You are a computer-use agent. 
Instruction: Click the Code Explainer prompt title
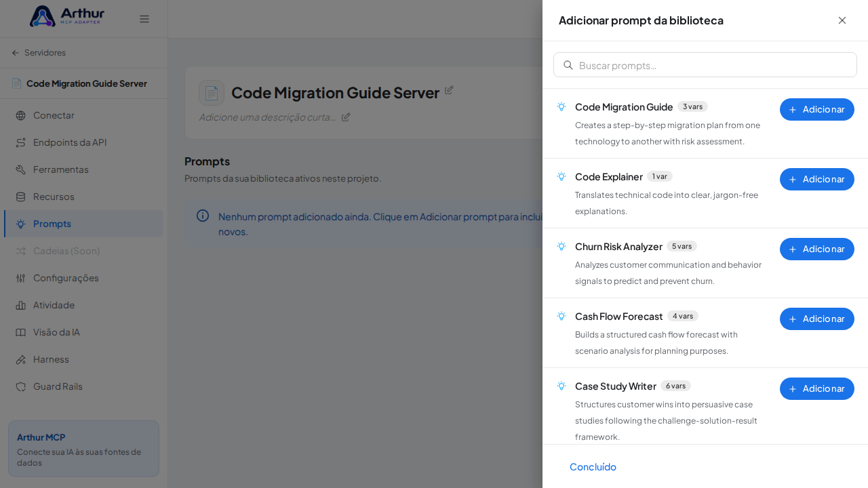click(x=609, y=176)
